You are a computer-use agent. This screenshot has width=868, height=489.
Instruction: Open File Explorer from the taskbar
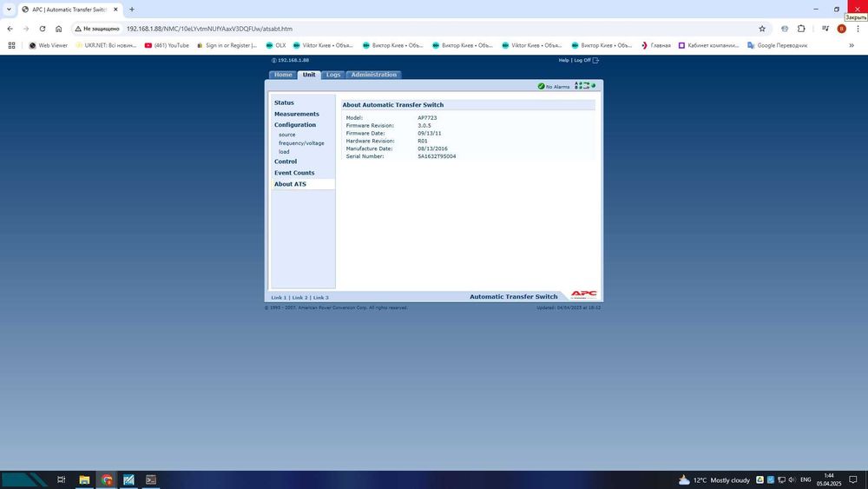84,479
